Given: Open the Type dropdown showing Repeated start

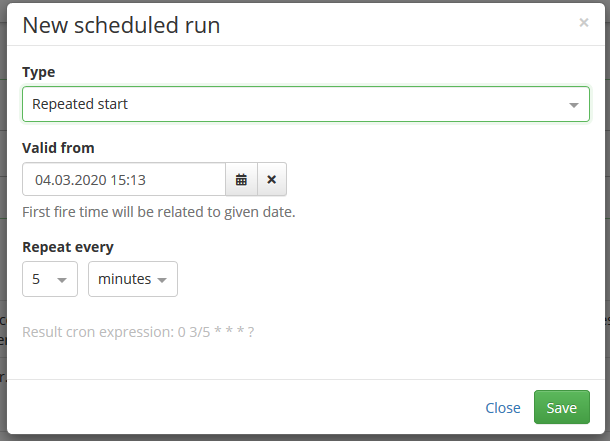Looking at the screenshot, I should 306,104.
